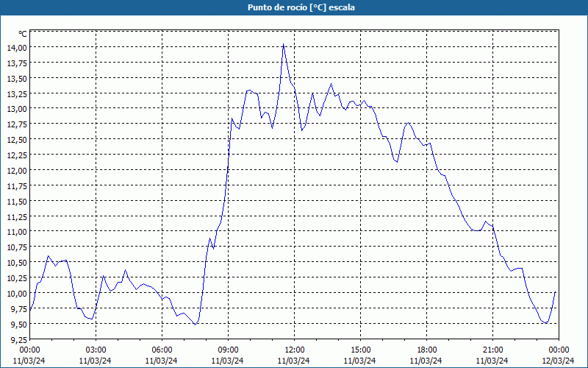Viewport: 588px width, 368px height.
Task: Click the 12/03/24 date label
Action: pos(558,361)
